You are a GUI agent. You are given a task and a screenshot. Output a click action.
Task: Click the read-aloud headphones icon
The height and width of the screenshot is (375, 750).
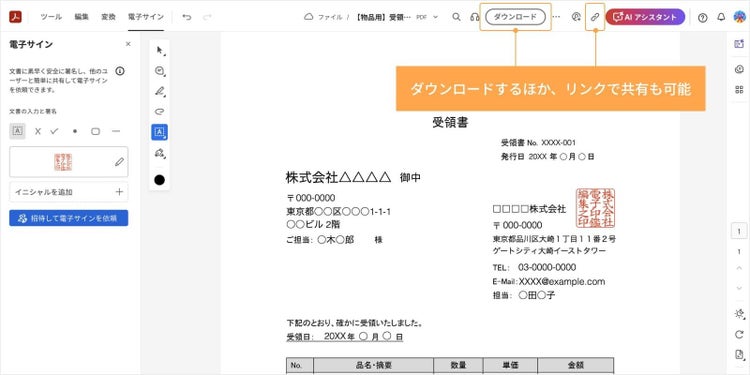474,17
